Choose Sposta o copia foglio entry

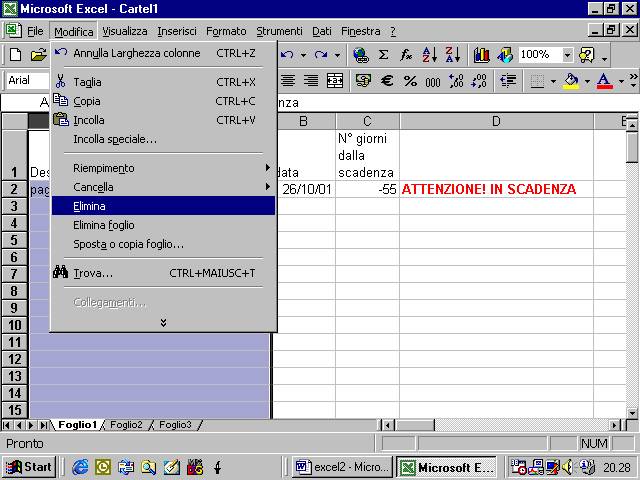click(x=163, y=244)
